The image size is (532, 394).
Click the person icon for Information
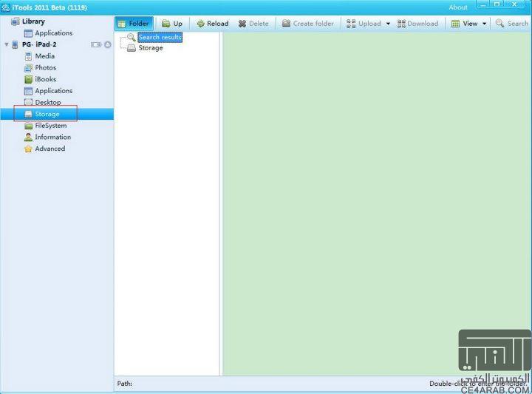(x=29, y=137)
